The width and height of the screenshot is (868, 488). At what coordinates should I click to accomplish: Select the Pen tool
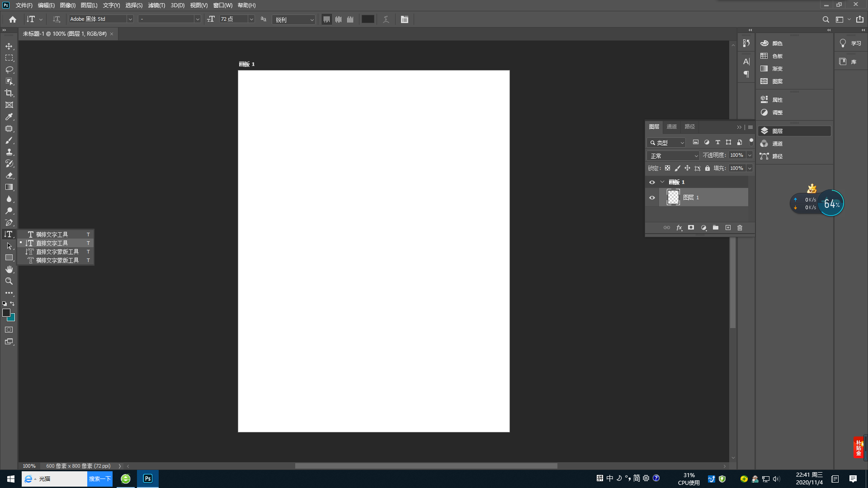[x=9, y=222]
